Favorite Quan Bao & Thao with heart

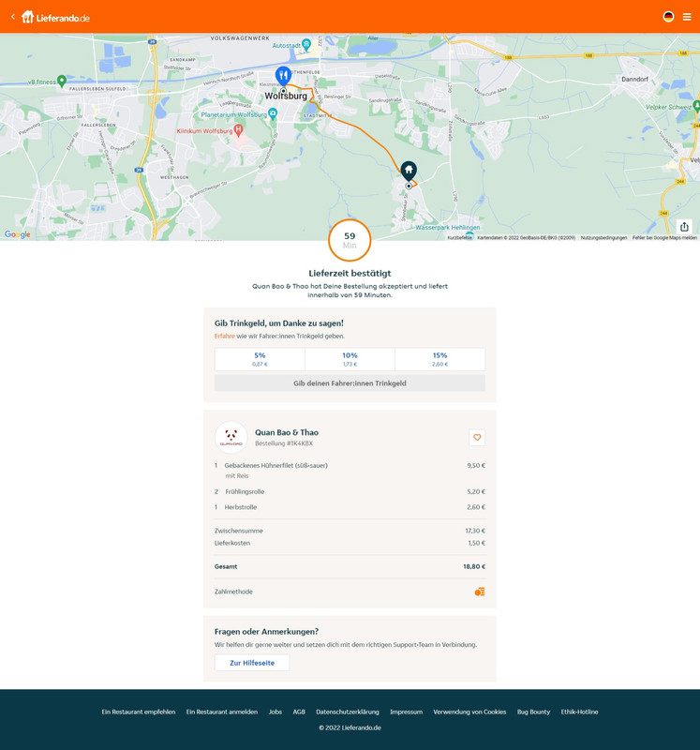[477, 437]
